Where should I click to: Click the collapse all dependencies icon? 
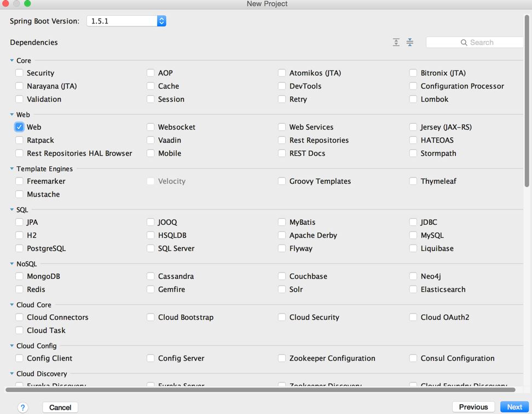[x=410, y=42]
